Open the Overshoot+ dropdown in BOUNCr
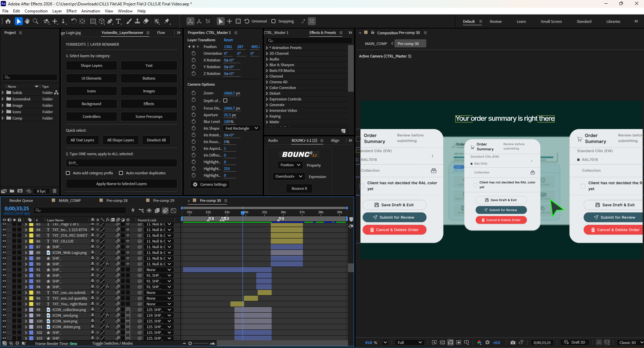 click(289, 176)
